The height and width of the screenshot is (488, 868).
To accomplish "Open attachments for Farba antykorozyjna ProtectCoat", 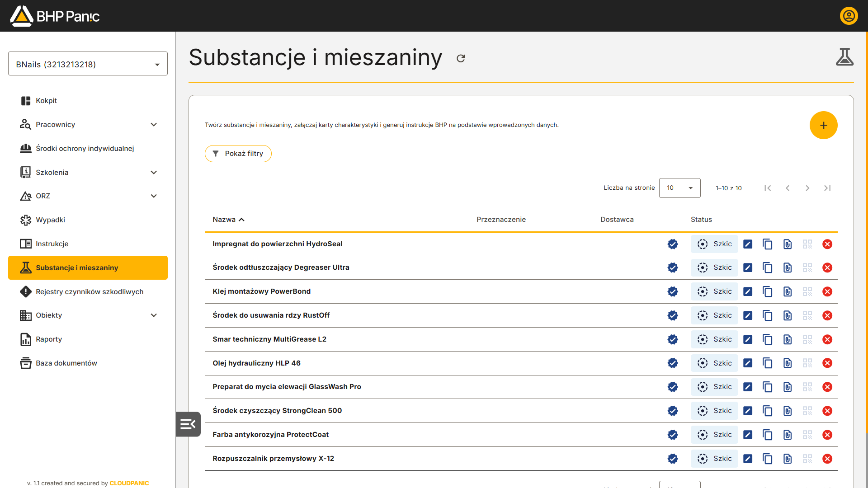I will coord(788,435).
